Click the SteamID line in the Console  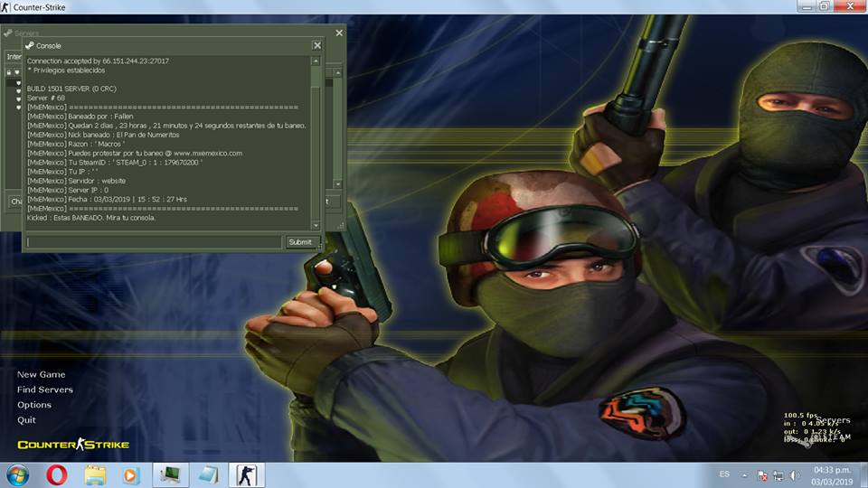tap(115, 163)
